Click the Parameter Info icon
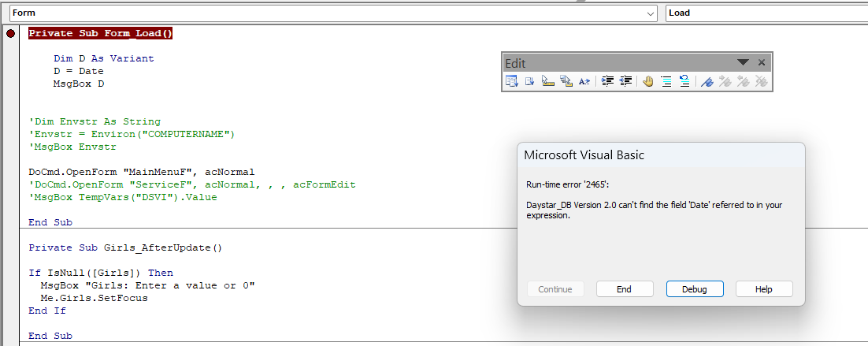The image size is (868, 346). (566, 81)
